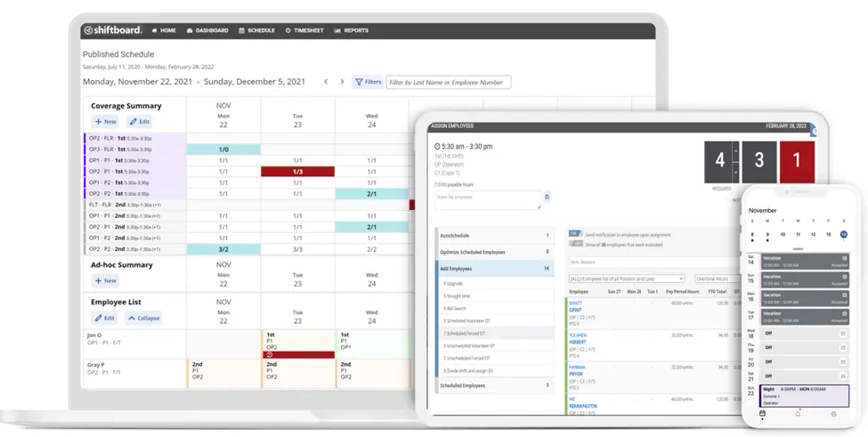Image resolution: width=868 pixels, height=437 pixels.
Task: Tap calendar icon in phone bottom bar
Action: (x=762, y=414)
